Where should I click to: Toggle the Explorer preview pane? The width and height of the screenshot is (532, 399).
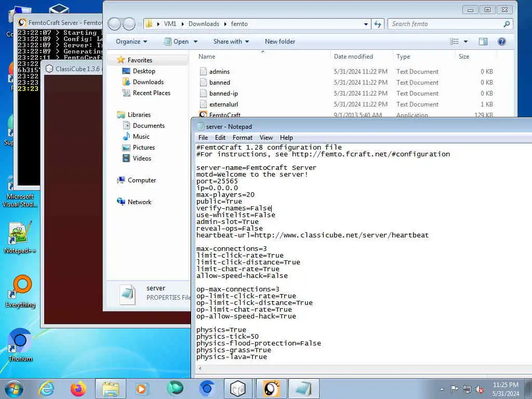(483, 42)
